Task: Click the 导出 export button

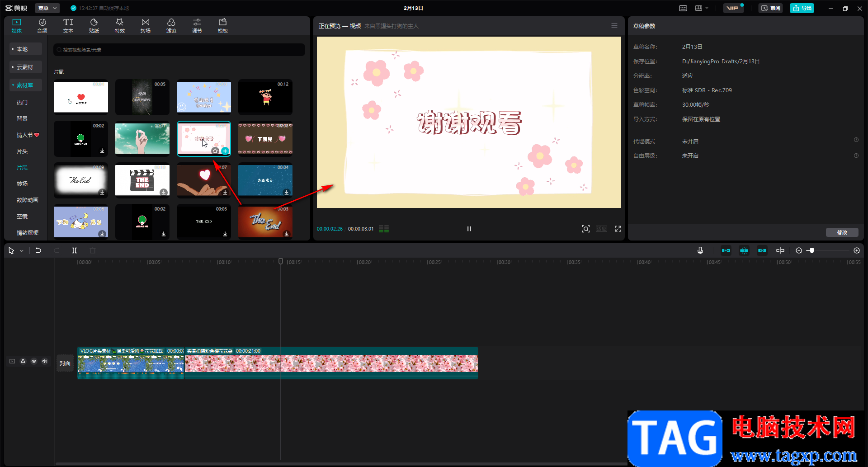Action: [x=802, y=8]
